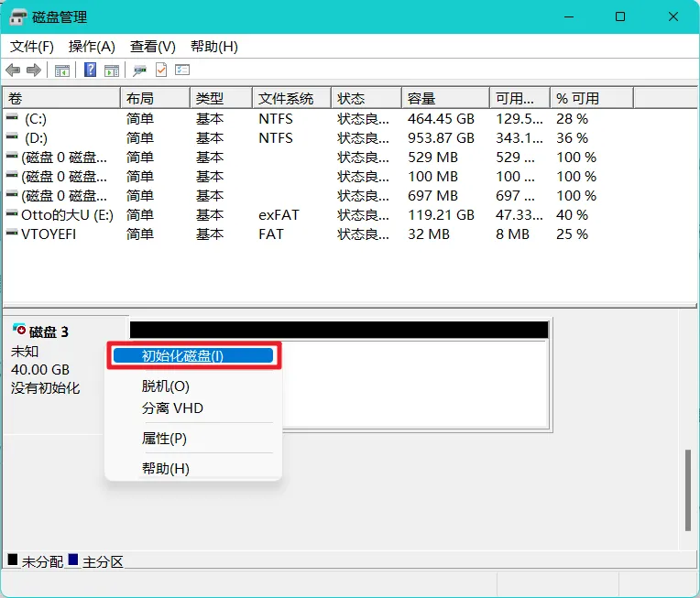Open the 文件(F) menu

click(x=32, y=47)
